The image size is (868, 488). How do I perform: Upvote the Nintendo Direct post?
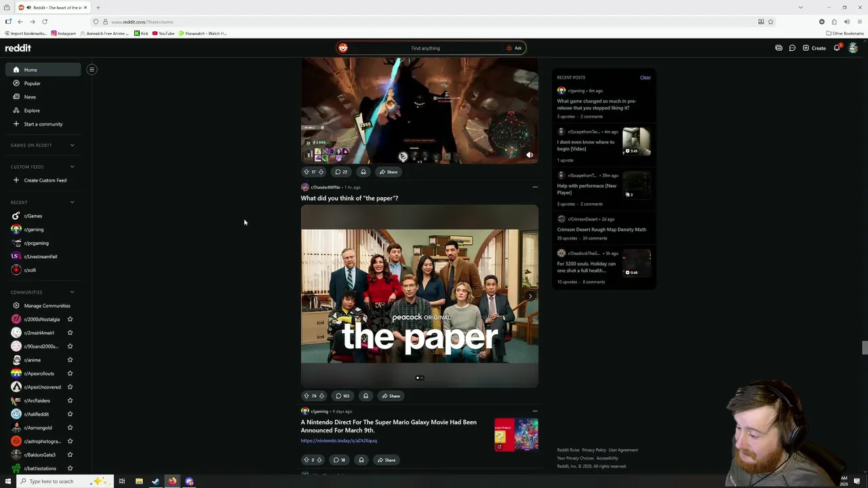coord(306,460)
